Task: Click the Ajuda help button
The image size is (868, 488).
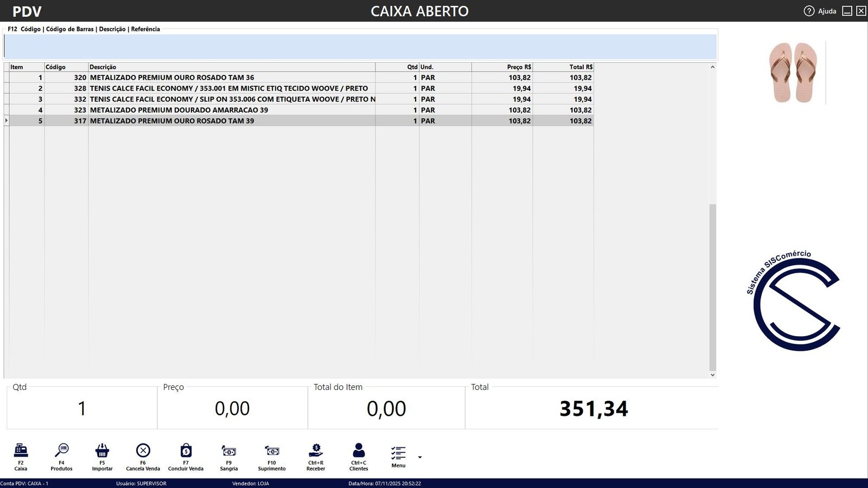Action: pyautogui.click(x=820, y=11)
